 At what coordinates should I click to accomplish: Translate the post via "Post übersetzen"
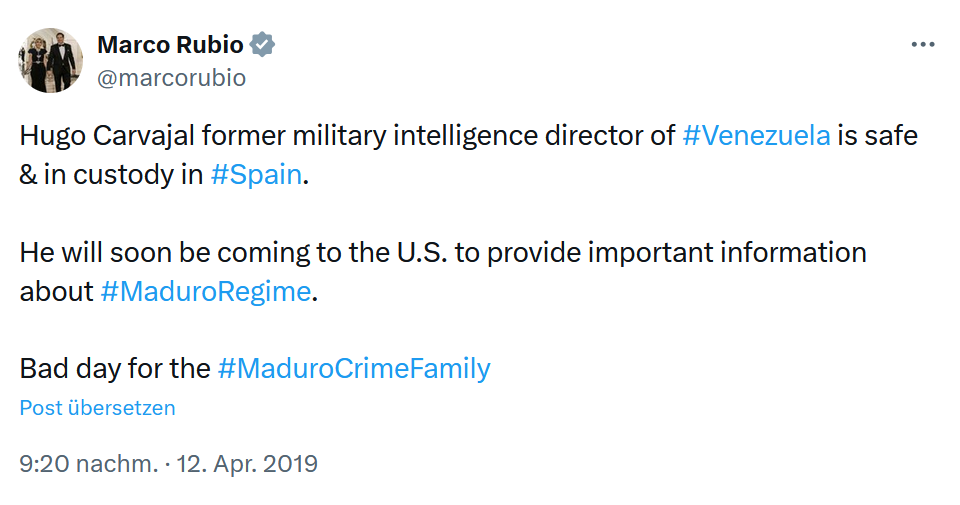[x=98, y=408]
